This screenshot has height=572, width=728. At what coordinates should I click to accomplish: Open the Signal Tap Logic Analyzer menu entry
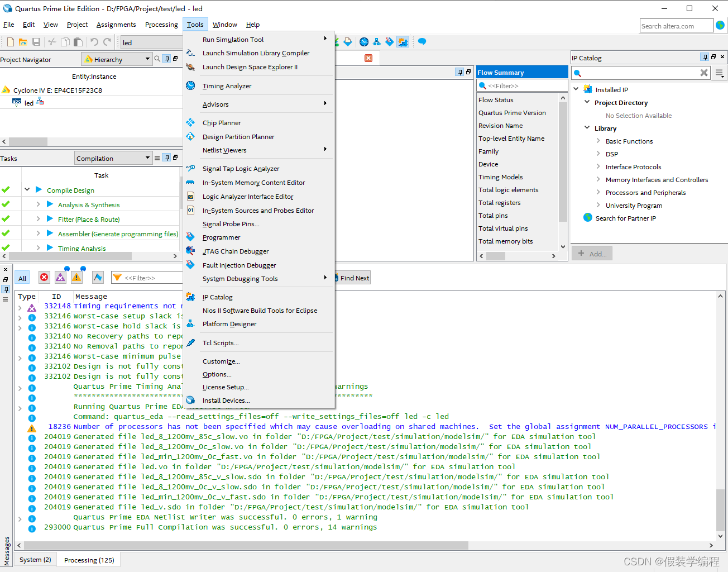(240, 168)
